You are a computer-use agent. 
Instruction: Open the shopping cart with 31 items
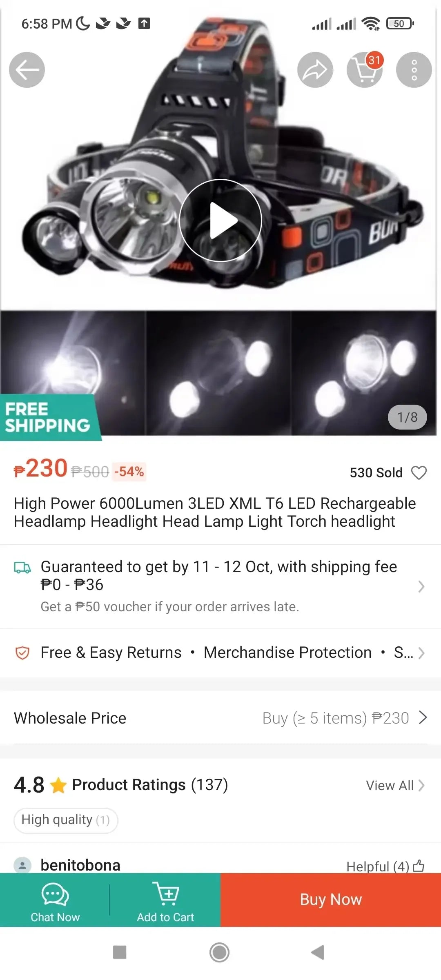[365, 70]
